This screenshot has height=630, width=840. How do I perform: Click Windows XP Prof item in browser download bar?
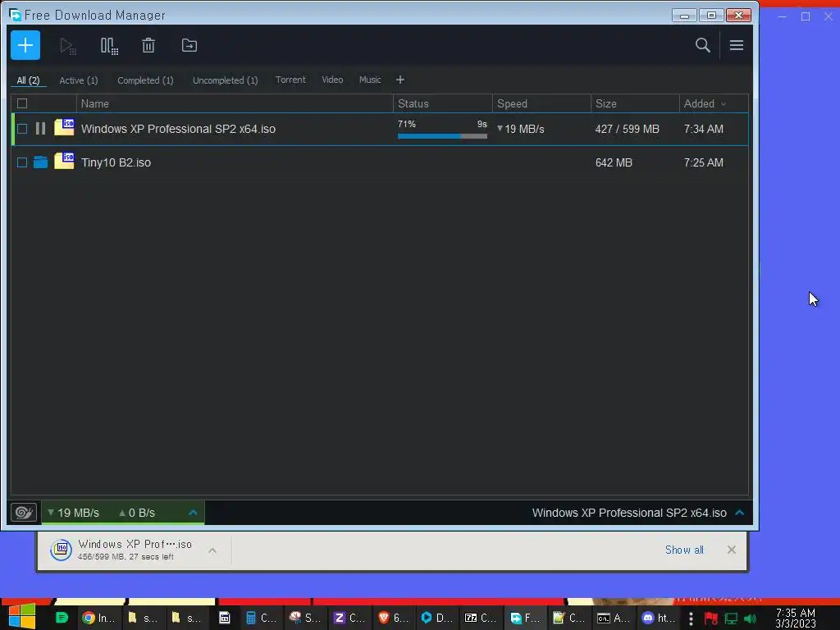(134, 550)
